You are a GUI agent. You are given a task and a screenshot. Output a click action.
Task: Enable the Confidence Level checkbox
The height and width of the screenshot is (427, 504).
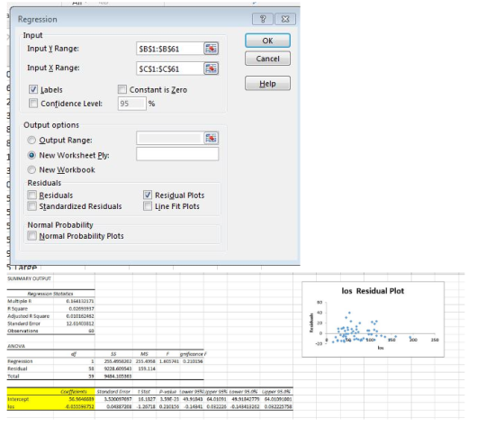[x=33, y=103]
